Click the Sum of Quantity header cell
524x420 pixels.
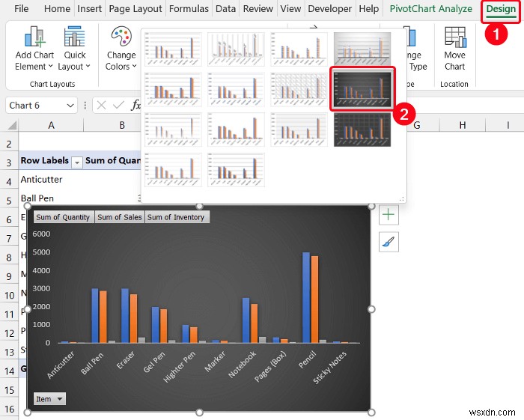[113, 161]
